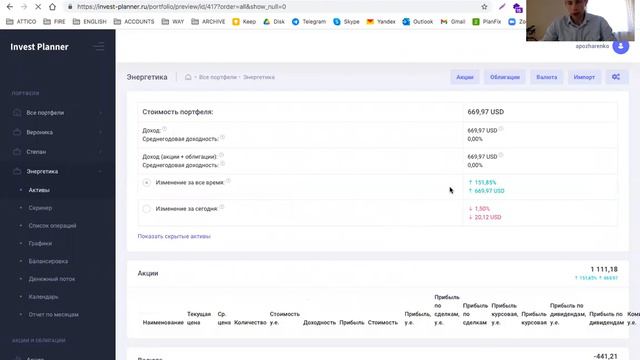Image resolution: width=640 pixels, height=360 pixels.
Task: Open the ACCOUNTS bookmarks folder
Action: click(x=134, y=22)
